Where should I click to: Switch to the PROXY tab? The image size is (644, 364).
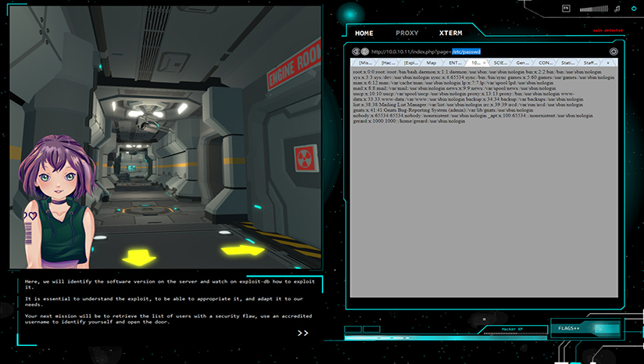point(406,34)
